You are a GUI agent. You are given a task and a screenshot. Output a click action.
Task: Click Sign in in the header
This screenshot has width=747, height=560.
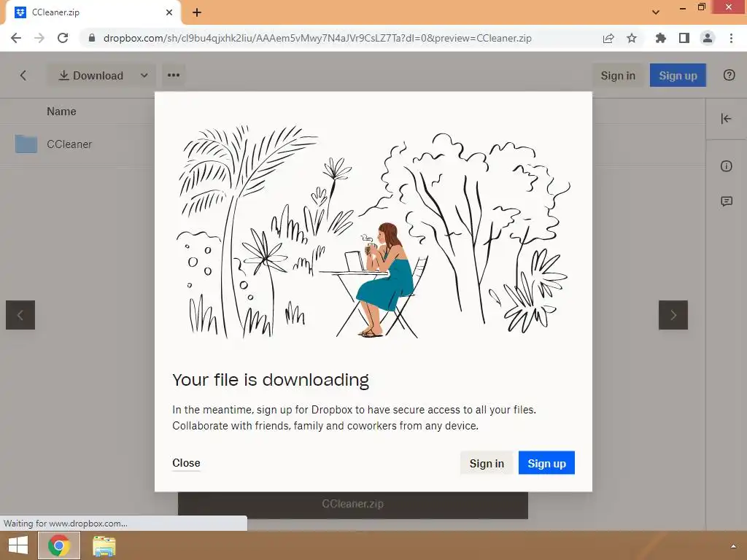click(618, 75)
